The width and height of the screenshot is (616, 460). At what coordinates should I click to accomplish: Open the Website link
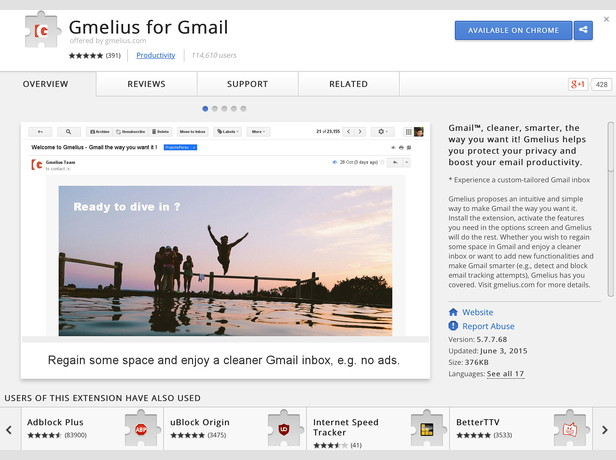pyautogui.click(x=478, y=312)
